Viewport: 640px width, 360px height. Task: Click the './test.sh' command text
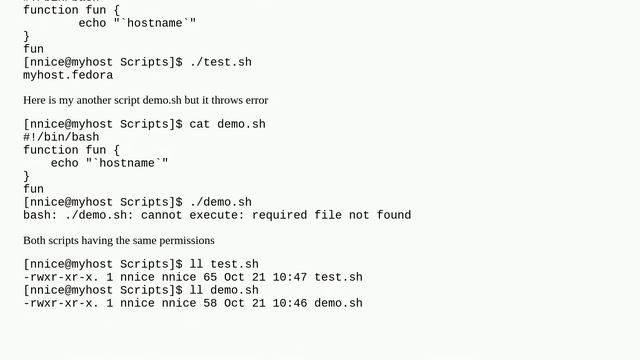220,62
